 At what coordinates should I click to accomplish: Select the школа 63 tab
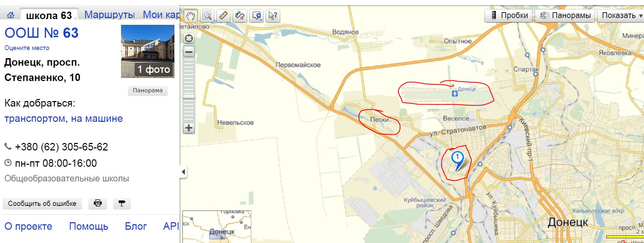tap(49, 15)
